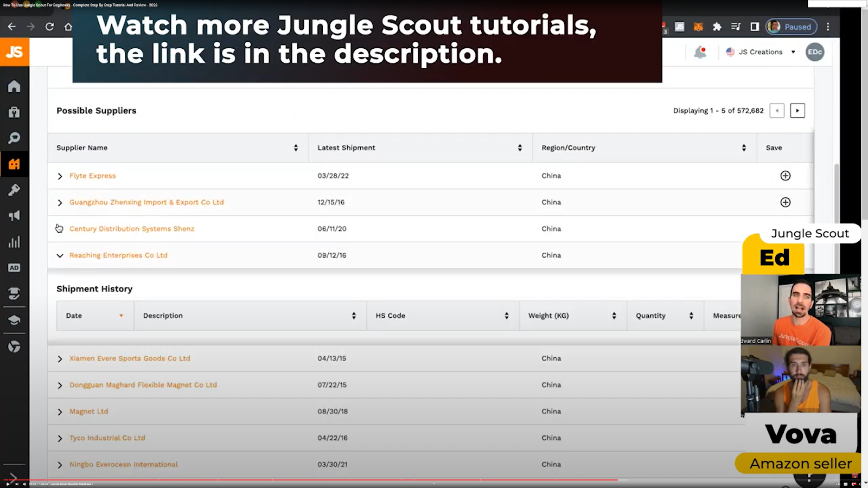This screenshot has height=488, width=868.
Task: Open the browser three-dot menu
Action: [828, 27]
